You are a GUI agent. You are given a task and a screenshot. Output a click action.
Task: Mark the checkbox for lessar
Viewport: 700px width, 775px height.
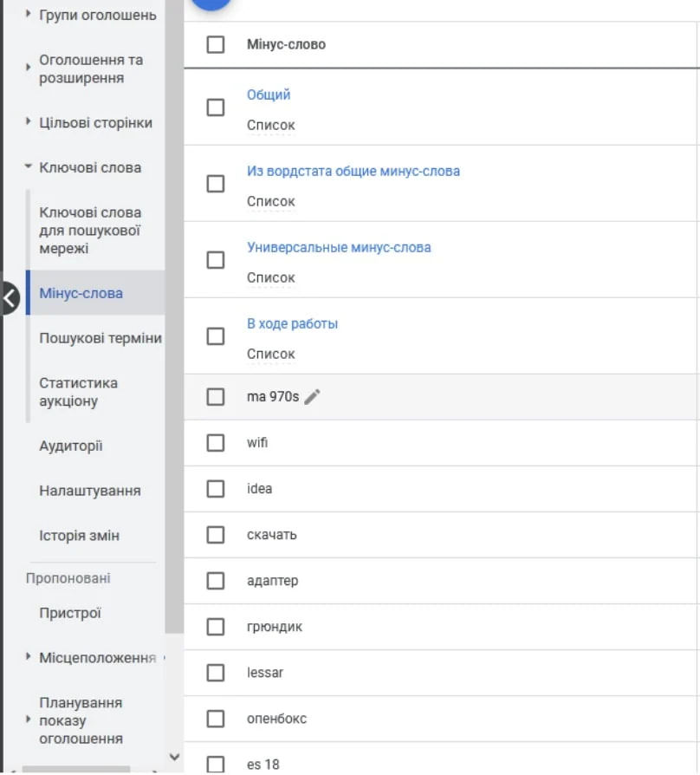[216, 673]
